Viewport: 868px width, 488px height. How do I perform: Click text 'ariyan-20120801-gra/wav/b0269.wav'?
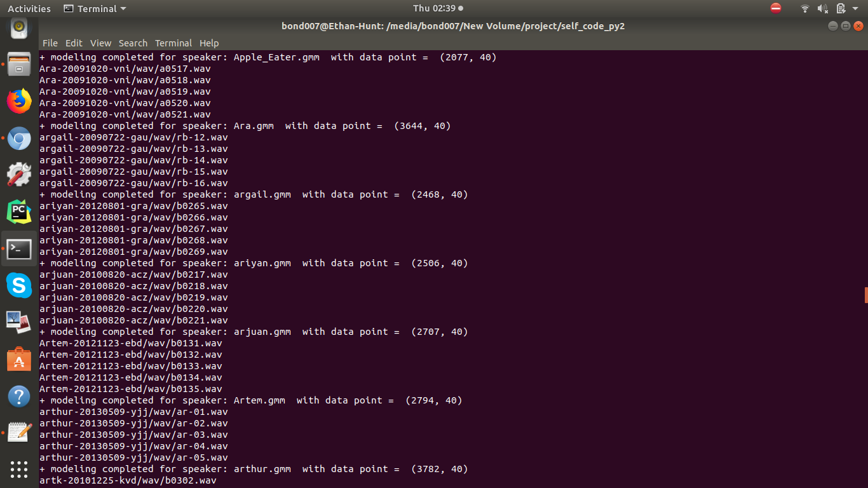133,252
